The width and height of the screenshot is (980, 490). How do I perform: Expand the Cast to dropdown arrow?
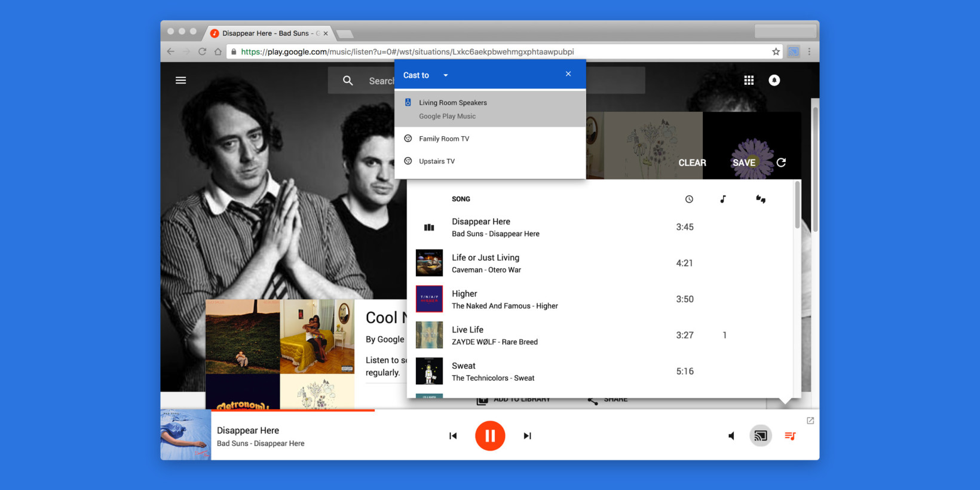point(445,75)
